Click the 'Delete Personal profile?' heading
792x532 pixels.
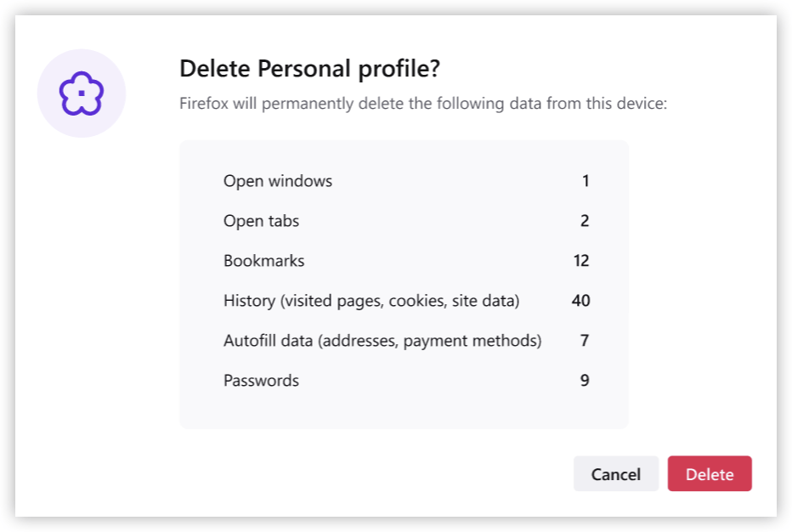(x=309, y=69)
